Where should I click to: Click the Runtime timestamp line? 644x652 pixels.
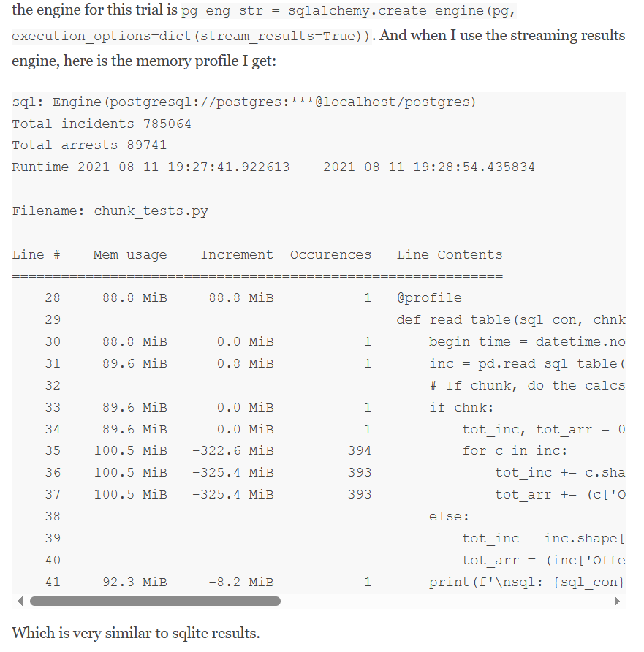pyautogui.click(x=273, y=167)
